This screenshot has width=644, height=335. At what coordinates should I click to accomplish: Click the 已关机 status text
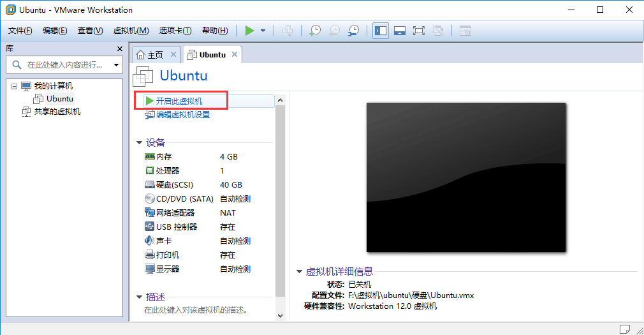pyautogui.click(x=360, y=285)
